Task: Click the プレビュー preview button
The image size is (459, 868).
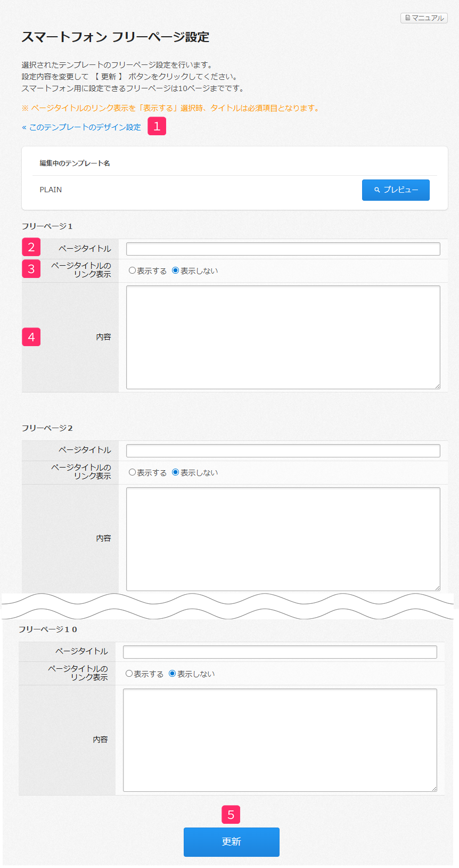Action: click(396, 190)
